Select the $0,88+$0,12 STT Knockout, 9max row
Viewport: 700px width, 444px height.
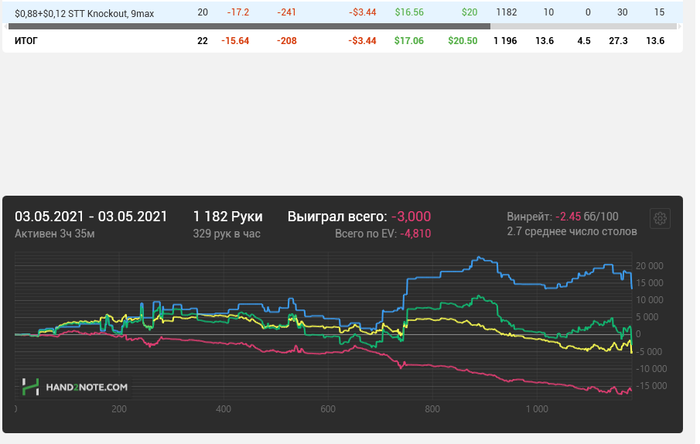[x=342, y=12]
